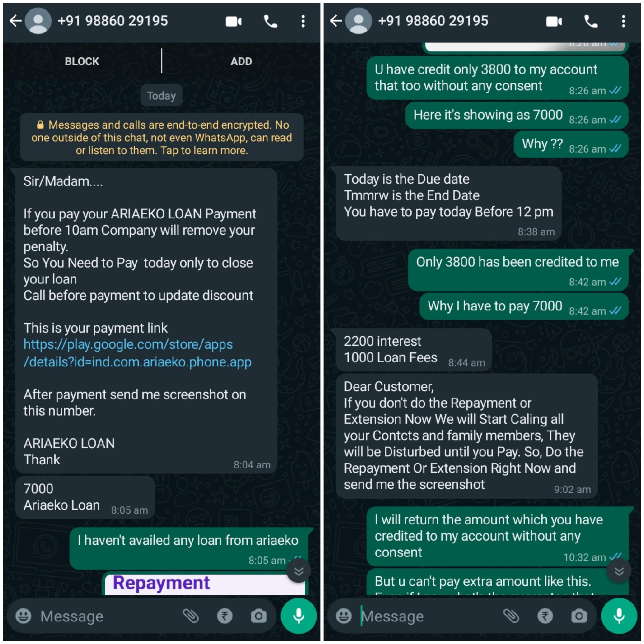644x644 pixels.
Task: Start a video call in left chat
Action: [x=233, y=21]
